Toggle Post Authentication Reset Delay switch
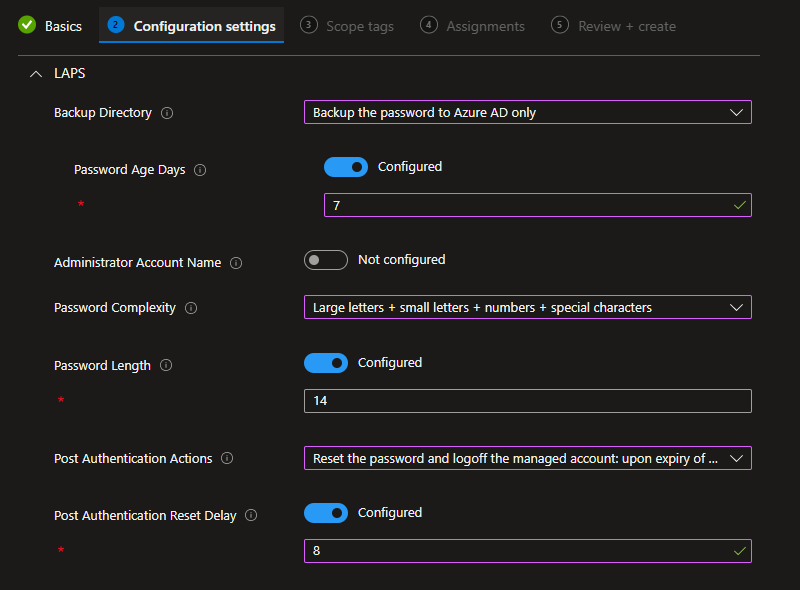 point(325,513)
